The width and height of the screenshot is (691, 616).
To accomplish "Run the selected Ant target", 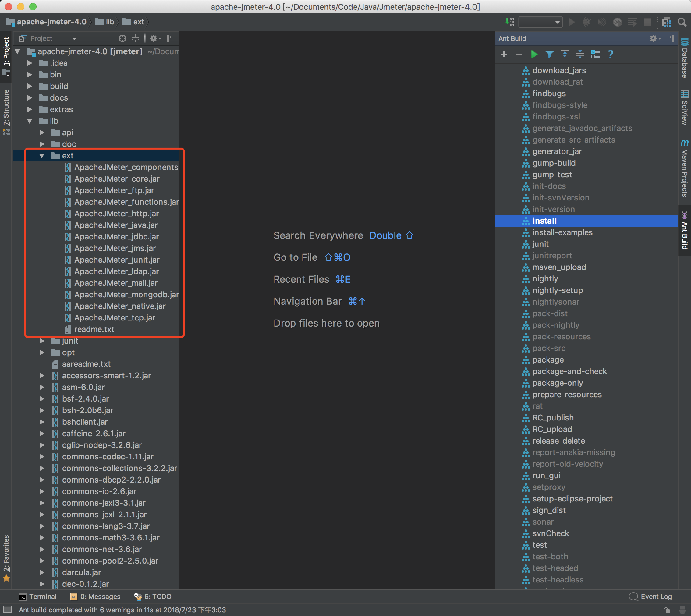I will coord(534,54).
